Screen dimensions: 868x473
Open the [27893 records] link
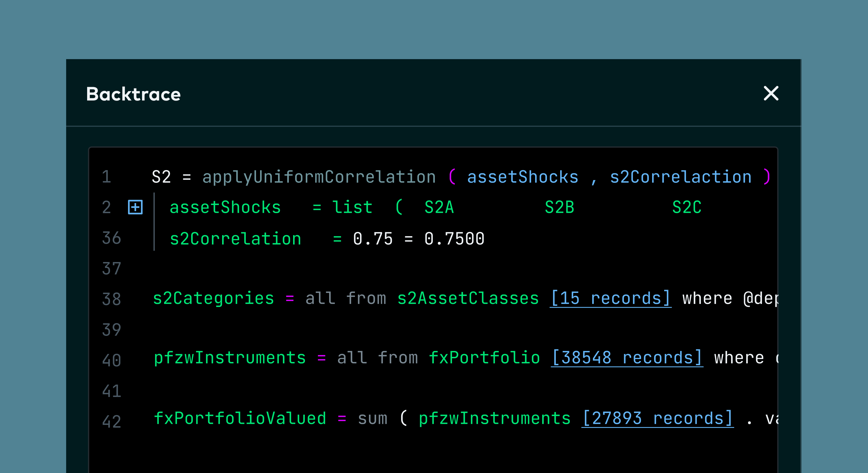coord(657,418)
